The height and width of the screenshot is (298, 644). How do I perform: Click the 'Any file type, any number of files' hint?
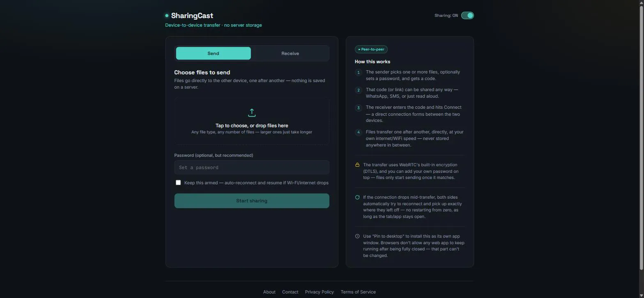(252, 132)
